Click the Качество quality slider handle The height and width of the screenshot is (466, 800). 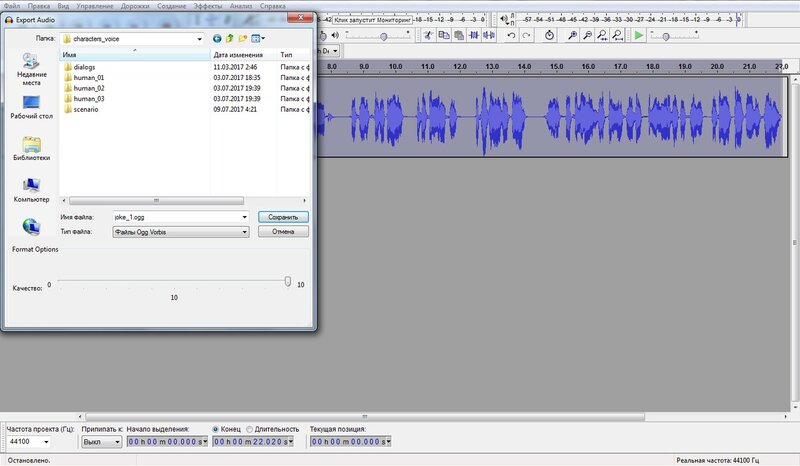tap(288, 282)
